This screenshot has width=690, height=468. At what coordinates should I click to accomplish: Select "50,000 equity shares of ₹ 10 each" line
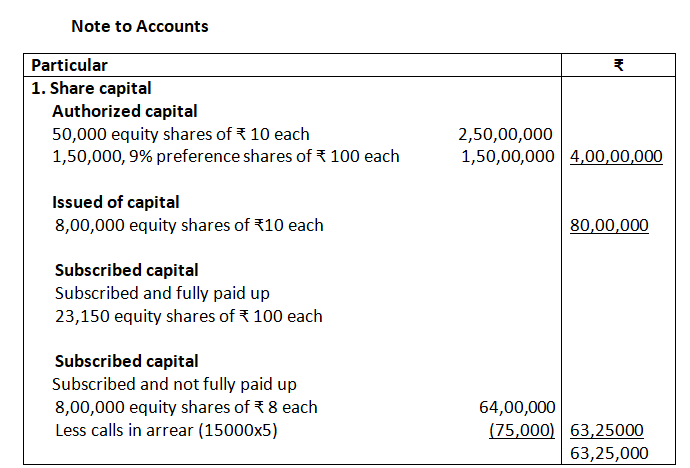click(181, 134)
